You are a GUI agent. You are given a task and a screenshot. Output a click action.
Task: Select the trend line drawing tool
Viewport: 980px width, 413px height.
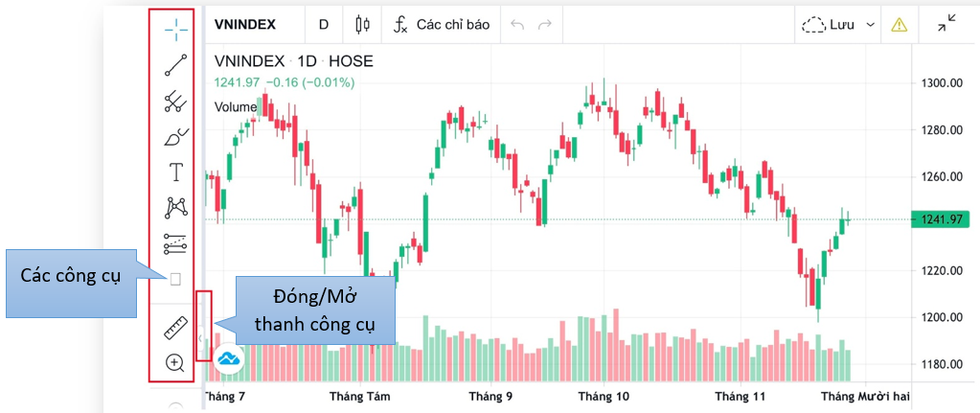pyautogui.click(x=175, y=65)
